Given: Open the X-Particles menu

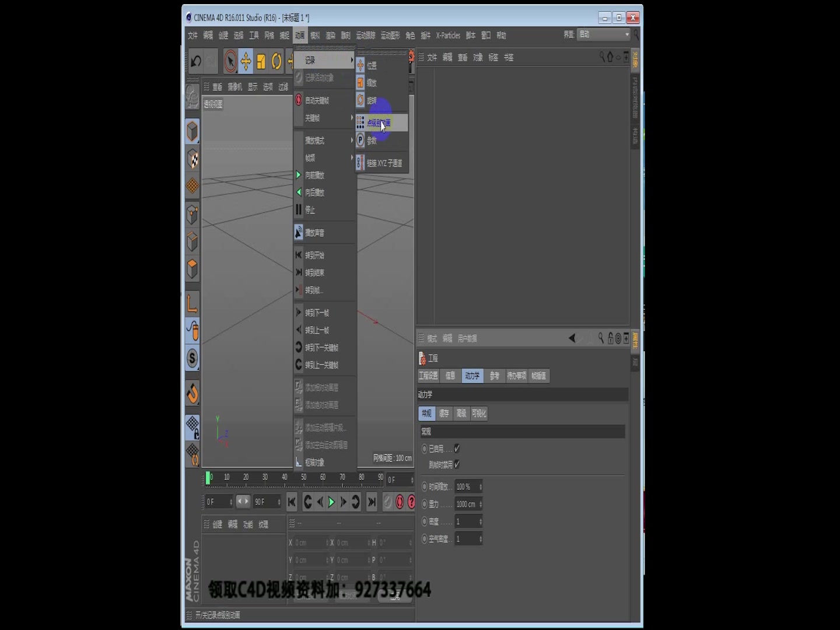Looking at the screenshot, I should (448, 35).
